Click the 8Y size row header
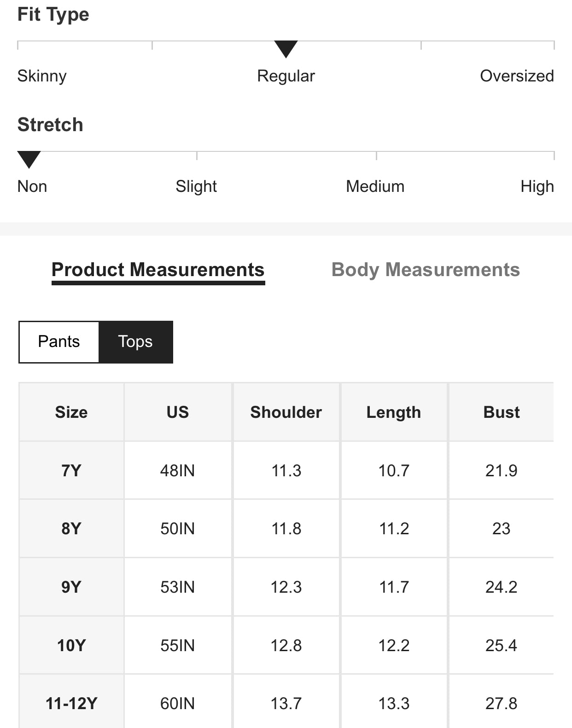The height and width of the screenshot is (728, 572). [71, 529]
